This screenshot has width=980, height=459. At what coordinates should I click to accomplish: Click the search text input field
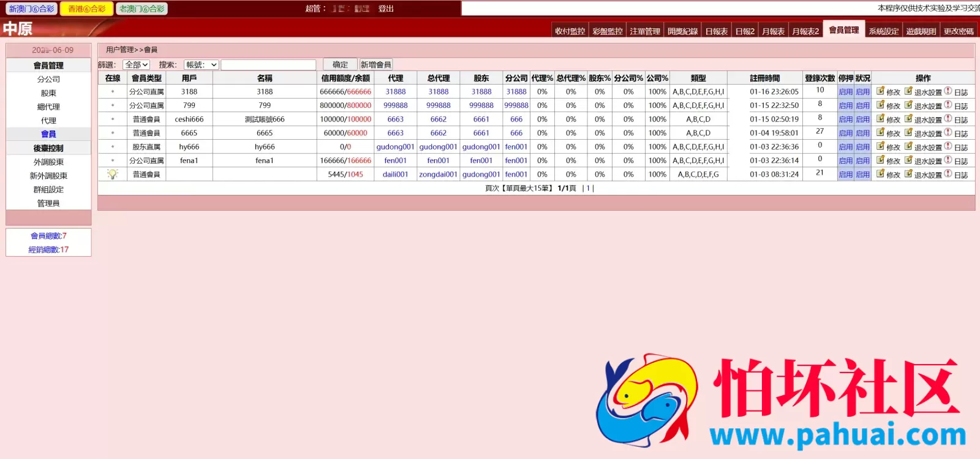268,64
